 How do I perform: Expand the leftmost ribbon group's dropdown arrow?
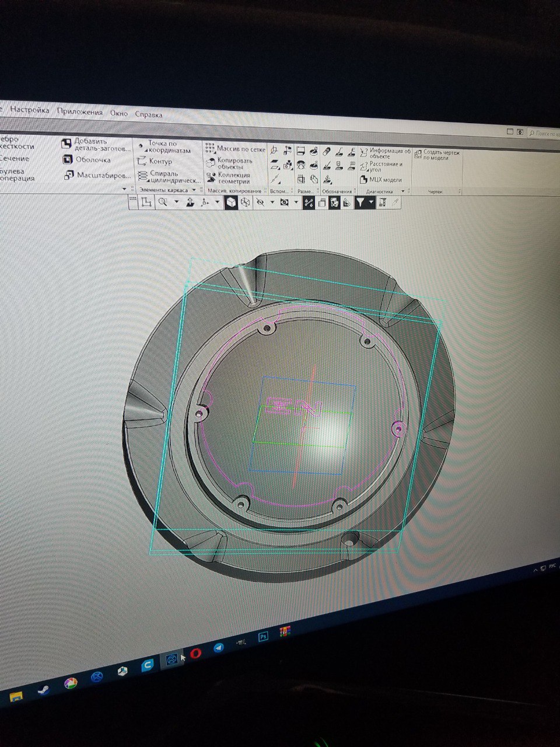(x=125, y=189)
